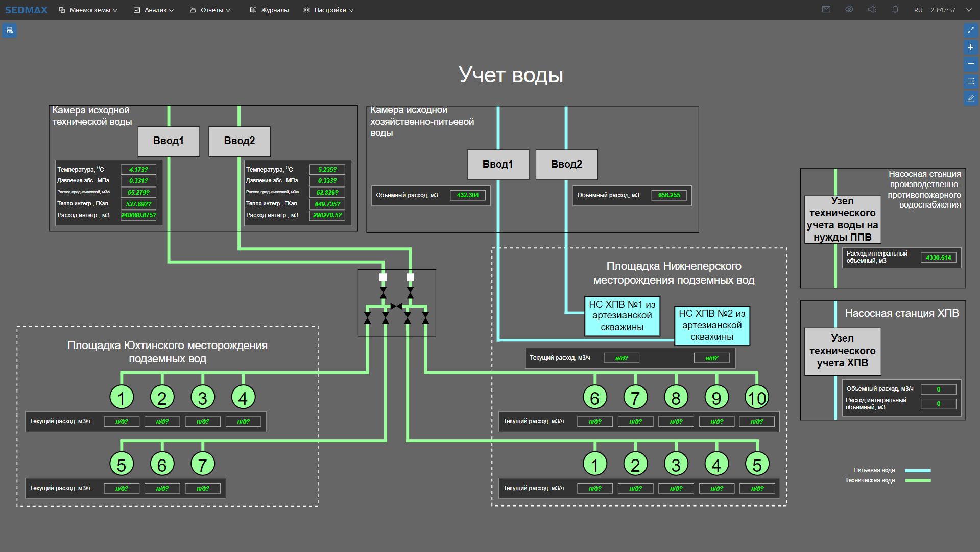Image resolution: width=980 pixels, height=552 pixels.
Task: Open edit mode with the pencil icon
Action: pyautogui.click(x=970, y=98)
